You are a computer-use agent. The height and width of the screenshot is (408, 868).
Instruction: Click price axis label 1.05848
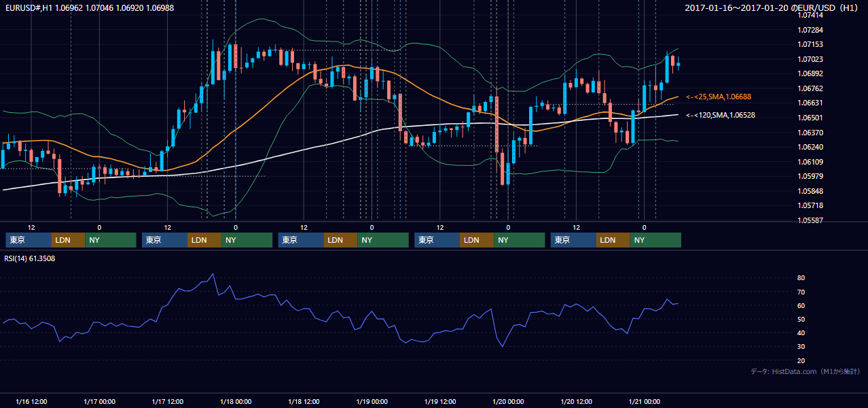tap(810, 191)
